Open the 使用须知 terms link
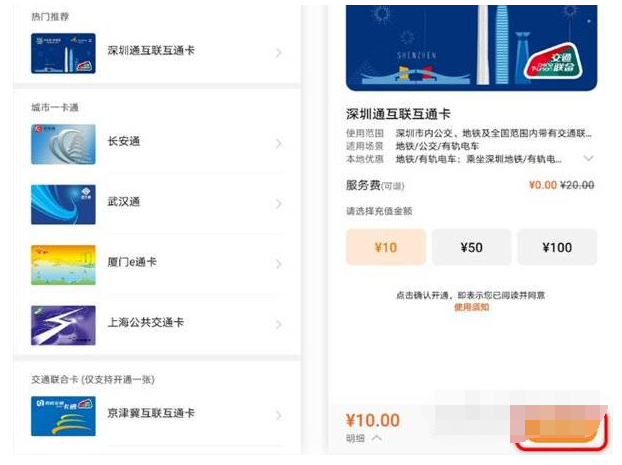 tap(471, 307)
